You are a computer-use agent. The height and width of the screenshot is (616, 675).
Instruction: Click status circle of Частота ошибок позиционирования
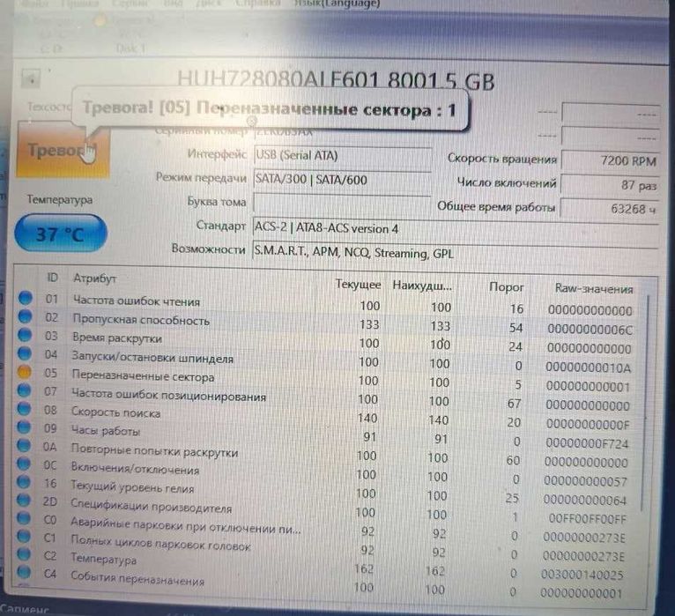point(24,390)
